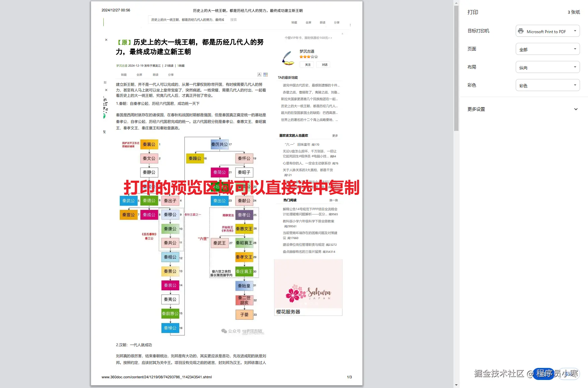Click 转藏 in the article toolbar
Viewport: 588px width, 388px height.
click(124, 75)
